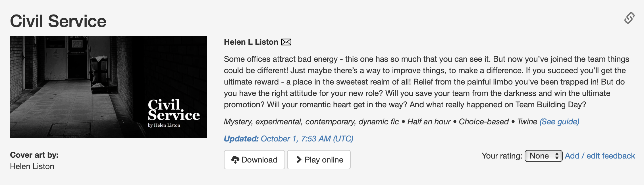644x185 pixels.
Task: Open the Add / edit feedback link
Action: [x=600, y=156]
